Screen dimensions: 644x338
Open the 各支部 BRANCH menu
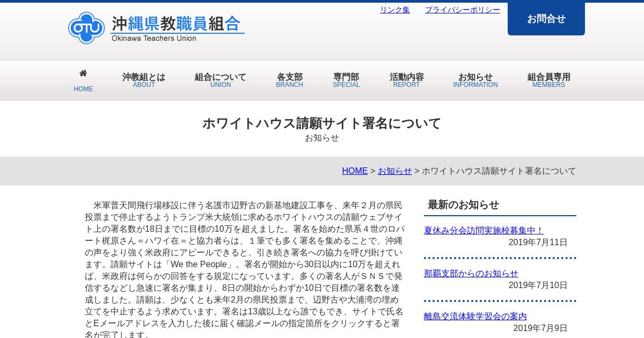point(290,80)
